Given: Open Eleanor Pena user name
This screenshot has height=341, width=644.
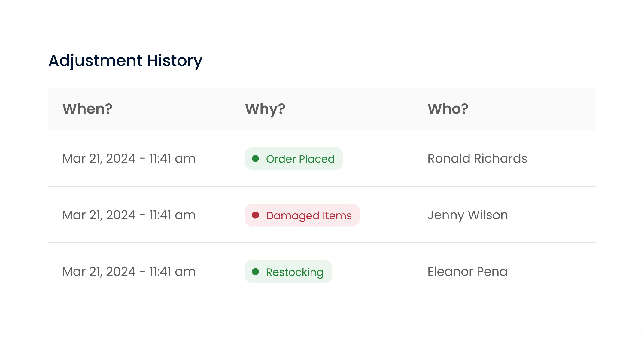Looking at the screenshot, I should [x=467, y=272].
